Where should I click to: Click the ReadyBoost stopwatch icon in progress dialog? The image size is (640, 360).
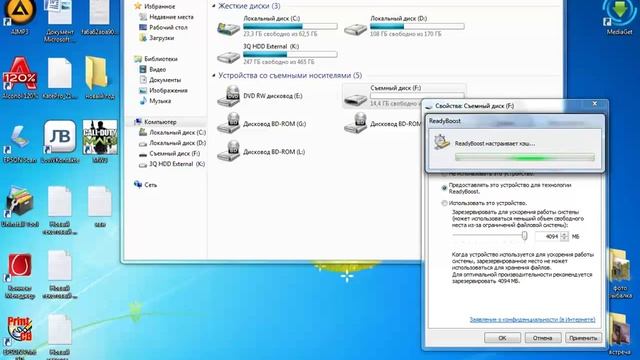(x=442, y=142)
